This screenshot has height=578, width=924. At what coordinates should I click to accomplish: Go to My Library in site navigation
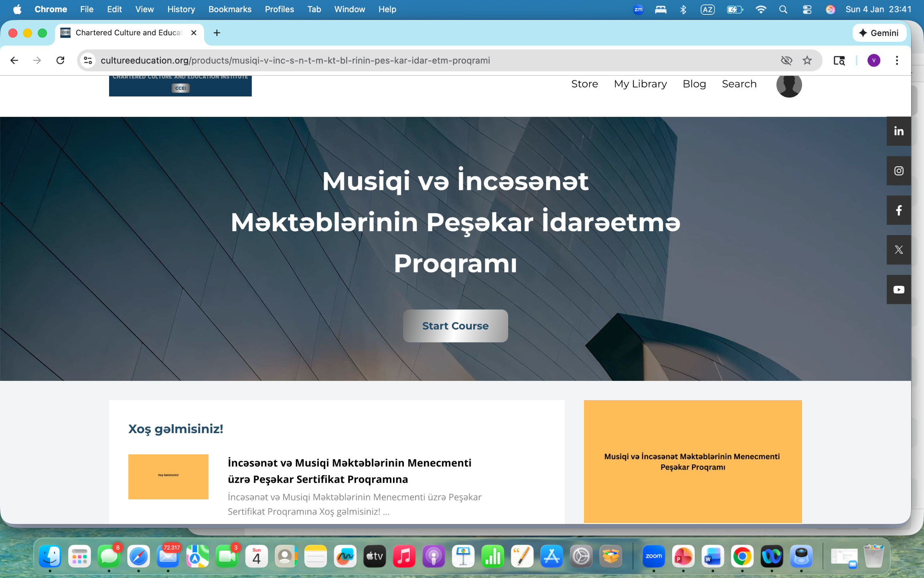pyautogui.click(x=640, y=84)
